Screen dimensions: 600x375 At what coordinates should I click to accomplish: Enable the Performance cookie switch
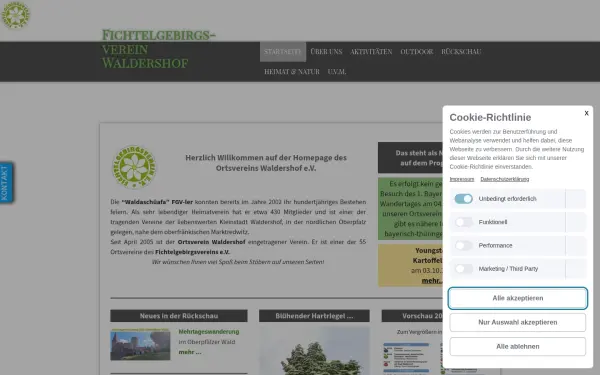[463, 245]
